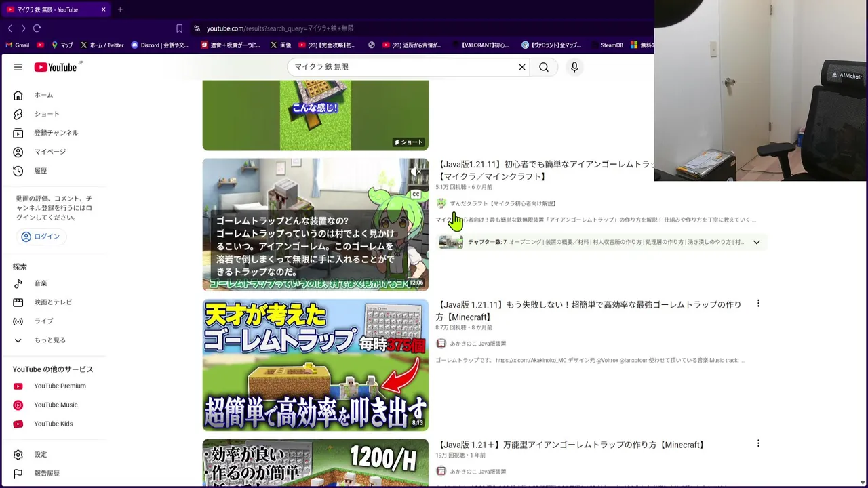Toggle mute icon on the previewing thumbnail
This screenshot has width=868, height=488.
pos(416,172)
